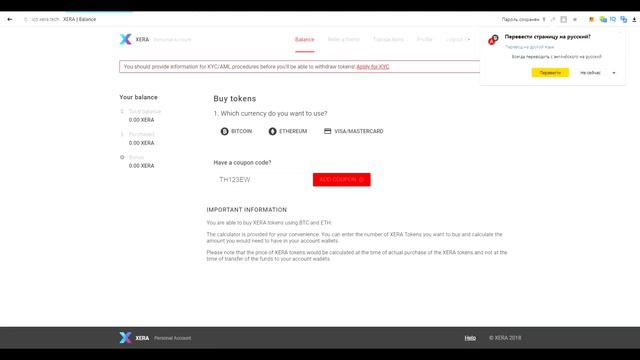Click the XERA logo in the header
Viewport: 640px width, 360px height.
(x=126, y=39)
